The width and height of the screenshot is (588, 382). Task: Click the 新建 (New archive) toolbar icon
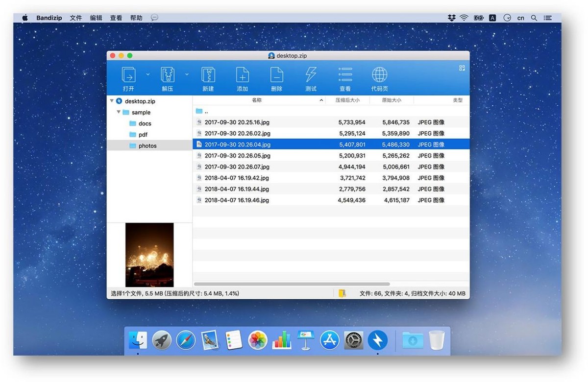[208, 75]
